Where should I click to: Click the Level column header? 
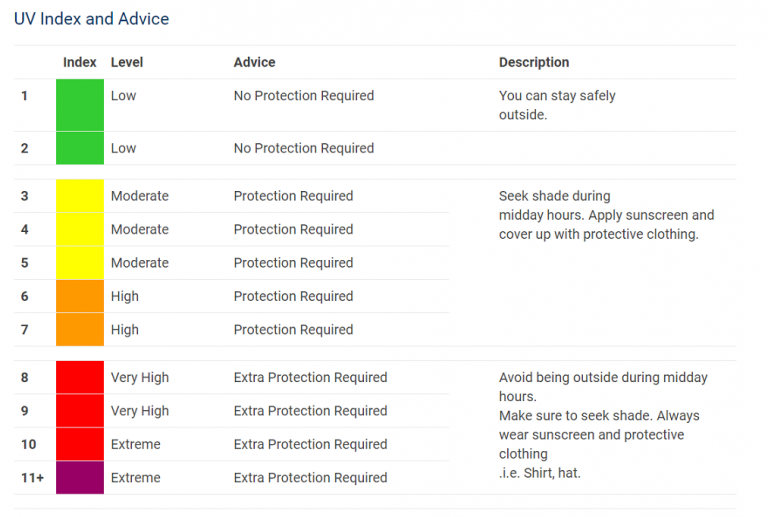click(127, 62)
